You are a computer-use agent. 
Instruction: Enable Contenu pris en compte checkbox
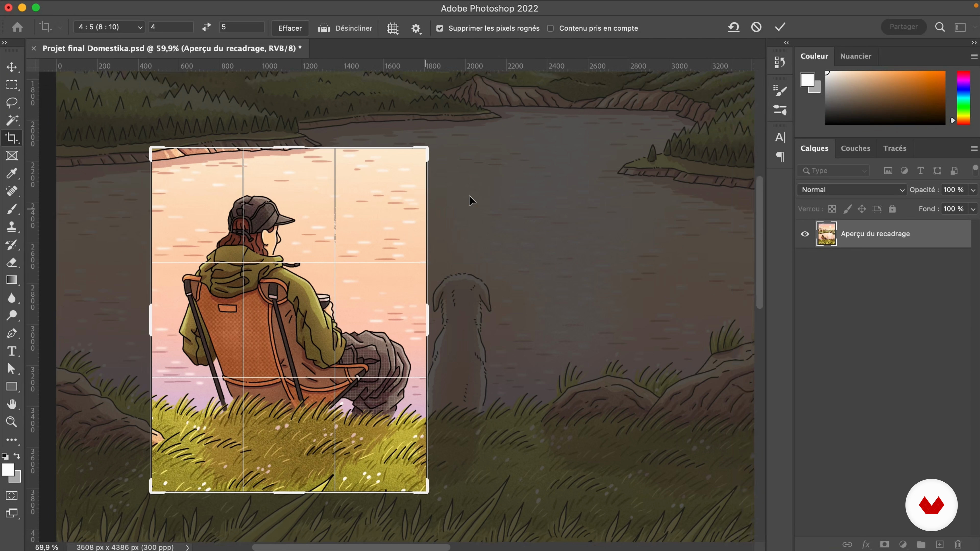click(550, 28)
